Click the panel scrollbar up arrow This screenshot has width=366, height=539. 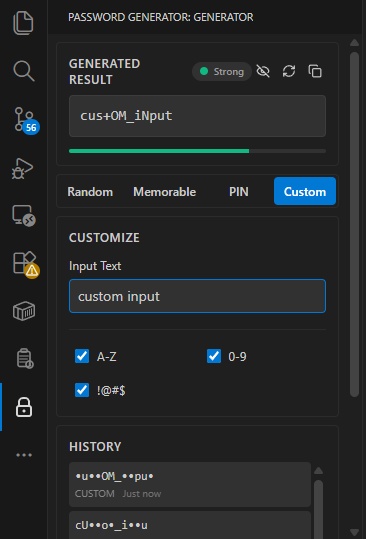354,43
